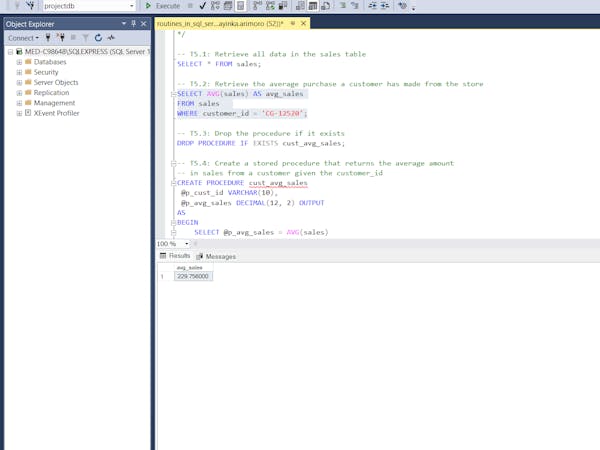Click the Cancel Executing Query stop icon
This screenshot has height=450, width=600.
190,6
